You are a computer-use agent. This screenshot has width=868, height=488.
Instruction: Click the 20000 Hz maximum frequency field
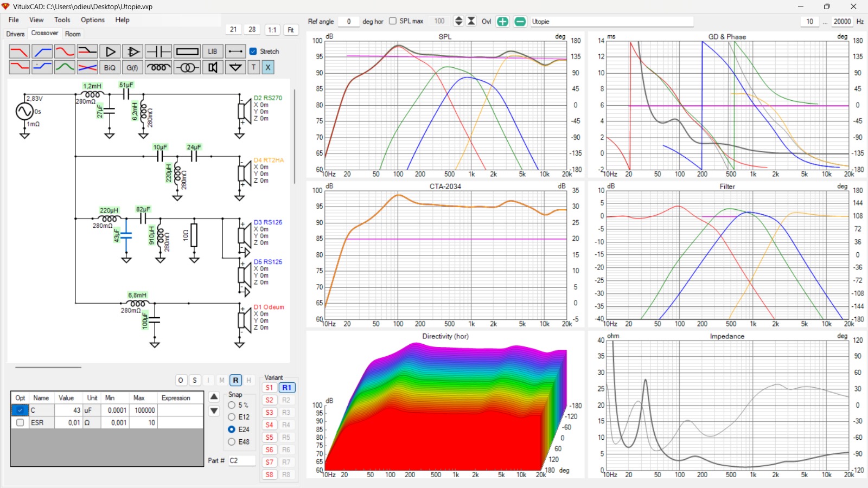pos(842,22)
